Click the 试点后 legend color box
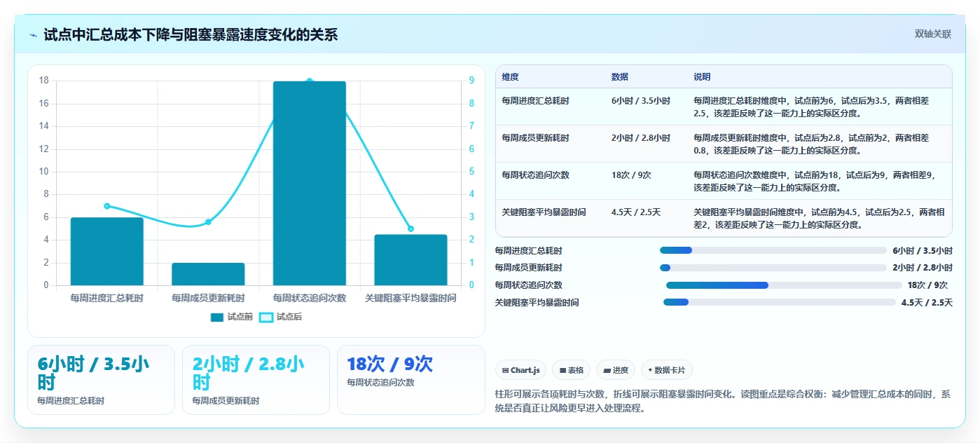 pos(266,317)
